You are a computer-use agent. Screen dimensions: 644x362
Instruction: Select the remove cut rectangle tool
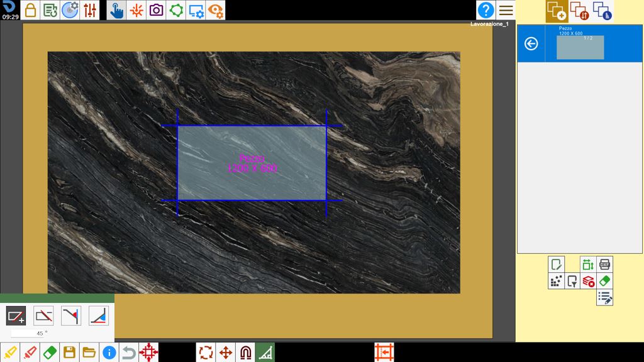tap(43, 316)
